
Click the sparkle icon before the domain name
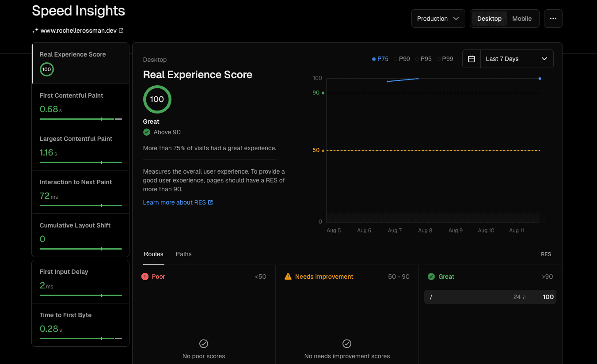pos(35,31)
